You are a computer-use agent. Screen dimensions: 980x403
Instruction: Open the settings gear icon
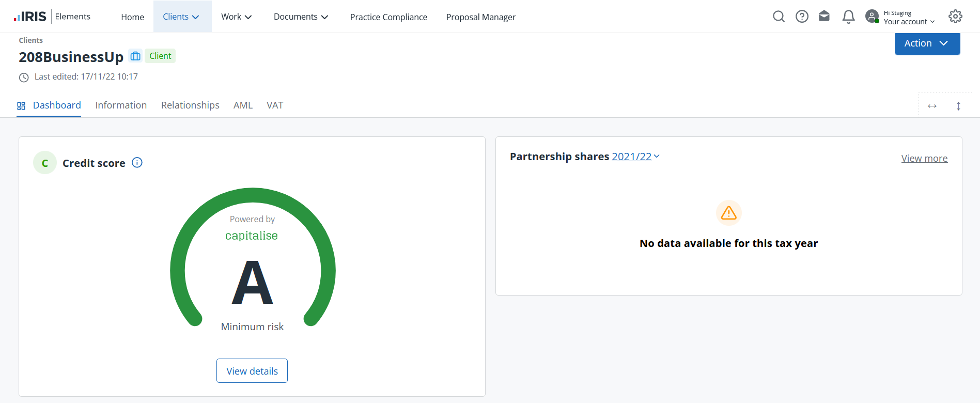[955, 17]
